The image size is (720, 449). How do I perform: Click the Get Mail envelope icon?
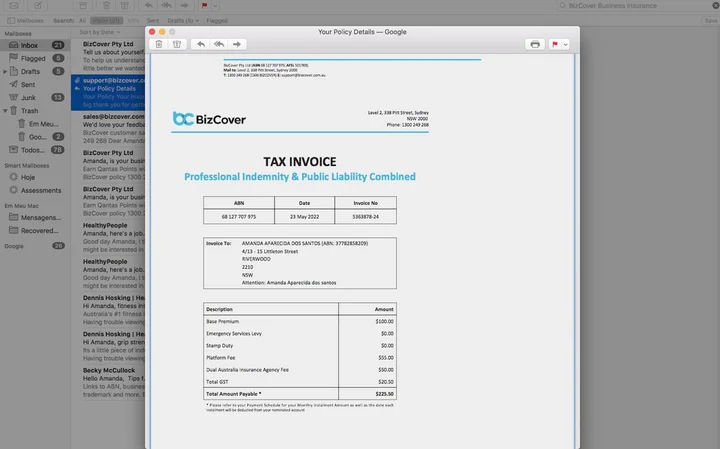(12, 6)
